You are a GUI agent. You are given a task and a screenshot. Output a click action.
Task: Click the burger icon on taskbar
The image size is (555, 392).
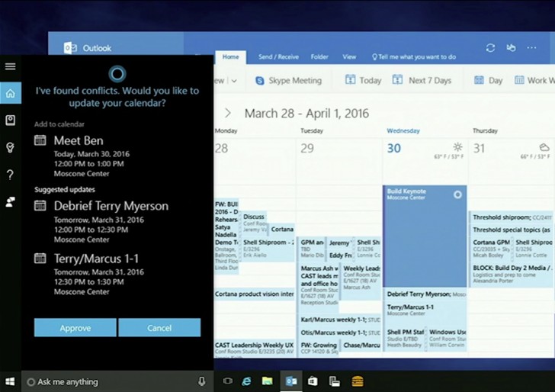tap(358, 381)
